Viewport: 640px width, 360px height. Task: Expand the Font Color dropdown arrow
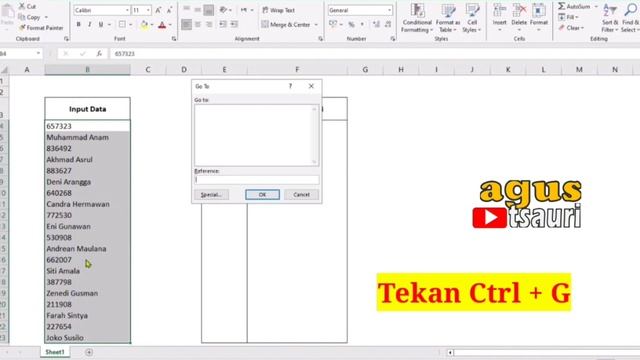pos(170,25)
